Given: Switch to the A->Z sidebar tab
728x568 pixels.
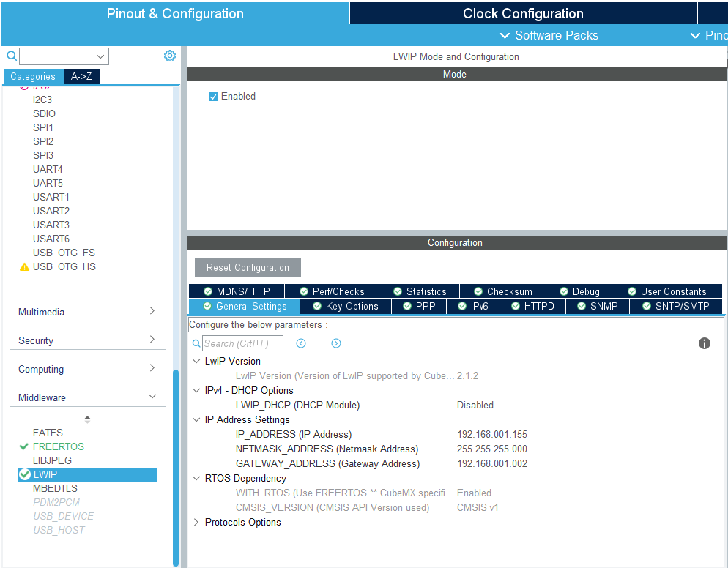Looking at the screenshot, I should pos(81,76).
